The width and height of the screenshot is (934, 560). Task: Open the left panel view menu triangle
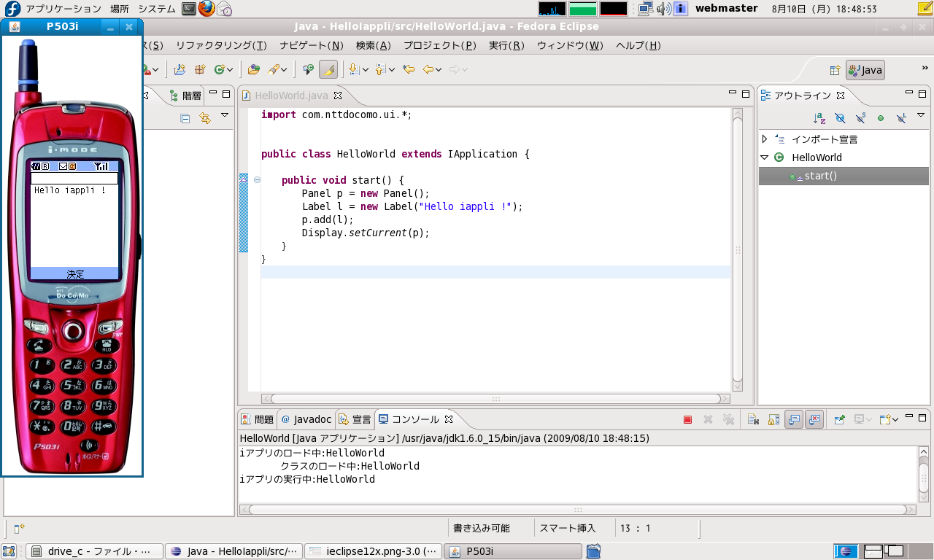(225, 116)
